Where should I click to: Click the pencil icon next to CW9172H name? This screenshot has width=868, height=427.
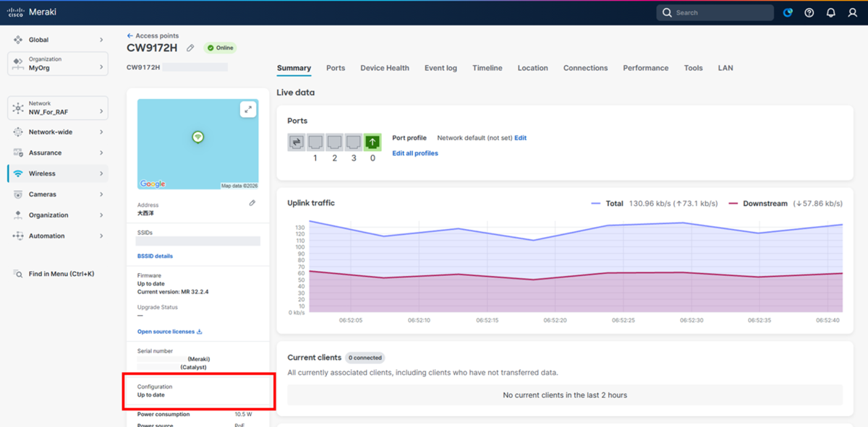click(x=190, y=48)
